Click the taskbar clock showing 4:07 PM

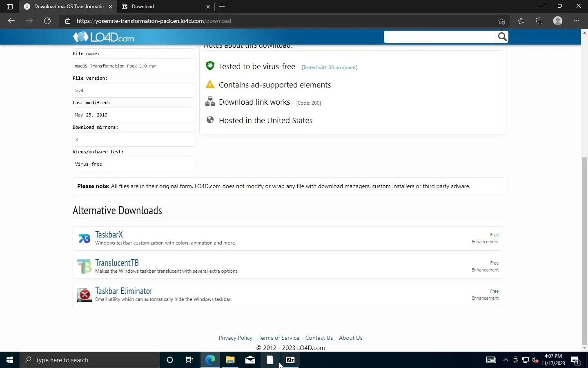[x=553, y=360]
